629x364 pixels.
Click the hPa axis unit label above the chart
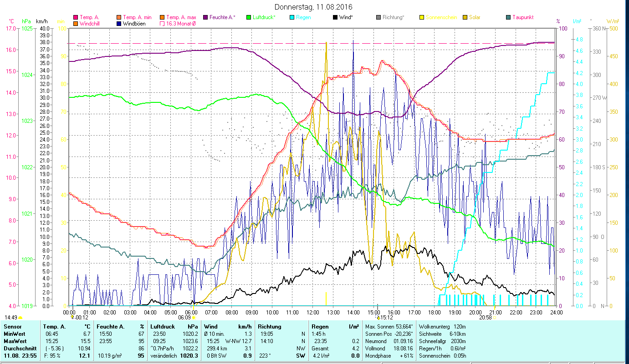point(26,21)
